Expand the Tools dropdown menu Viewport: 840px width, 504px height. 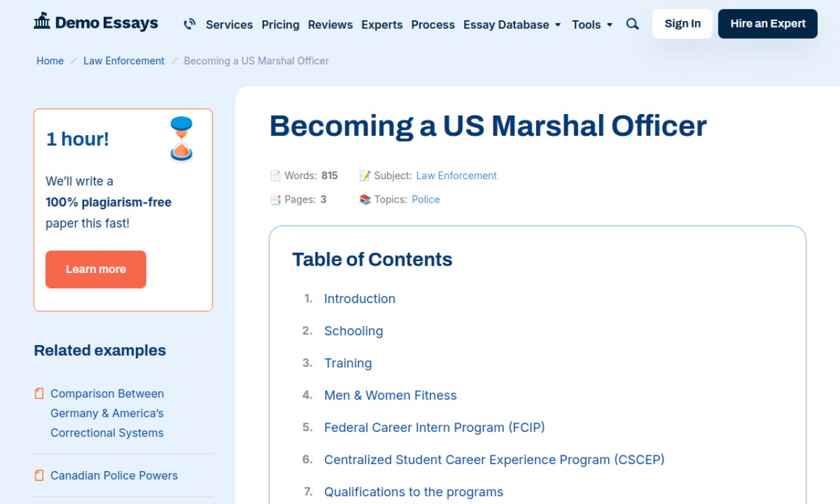coord(592,24)
